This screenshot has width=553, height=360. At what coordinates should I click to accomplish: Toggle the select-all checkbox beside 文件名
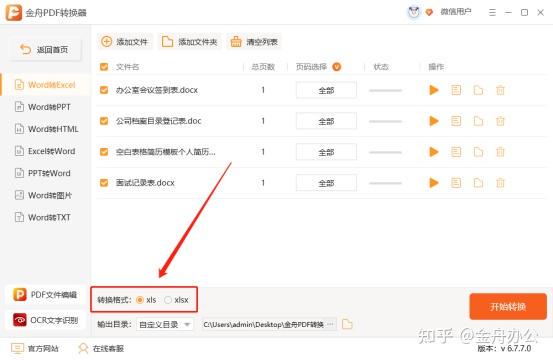104,67
